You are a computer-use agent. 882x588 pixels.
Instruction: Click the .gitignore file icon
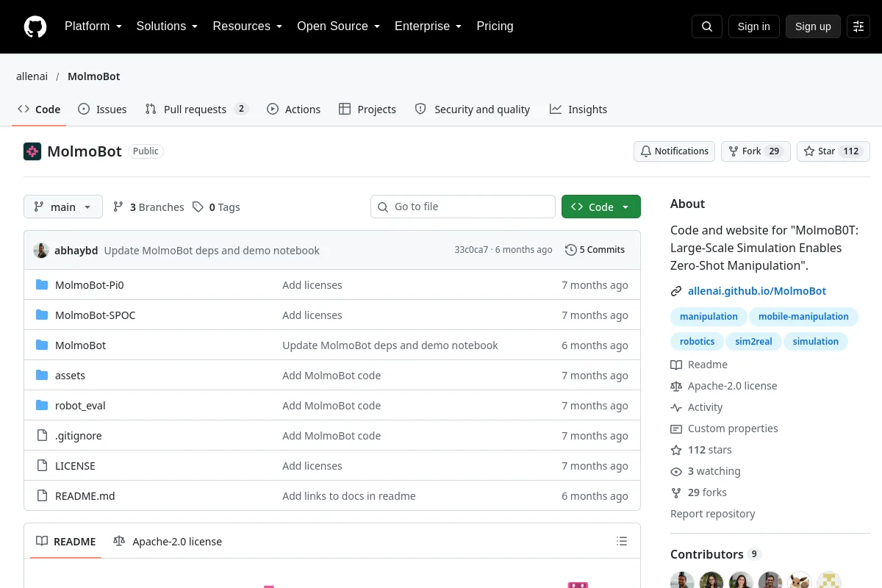(42, 436)
